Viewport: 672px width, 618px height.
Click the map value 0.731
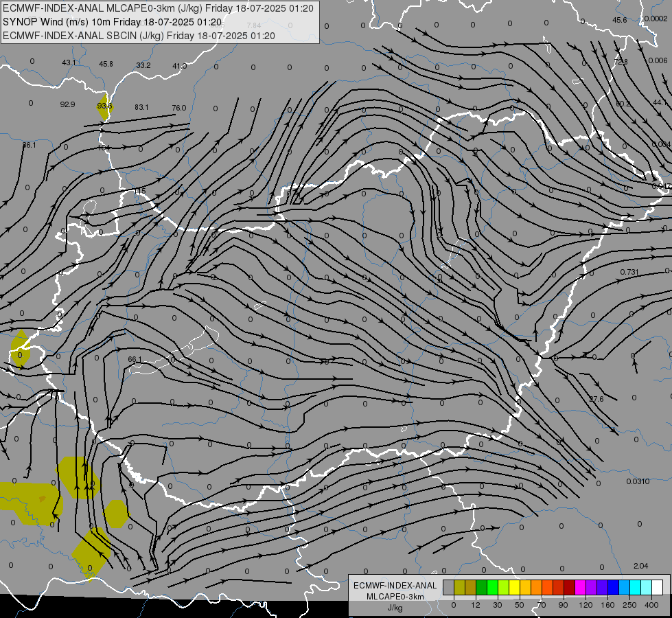point(629,273)
